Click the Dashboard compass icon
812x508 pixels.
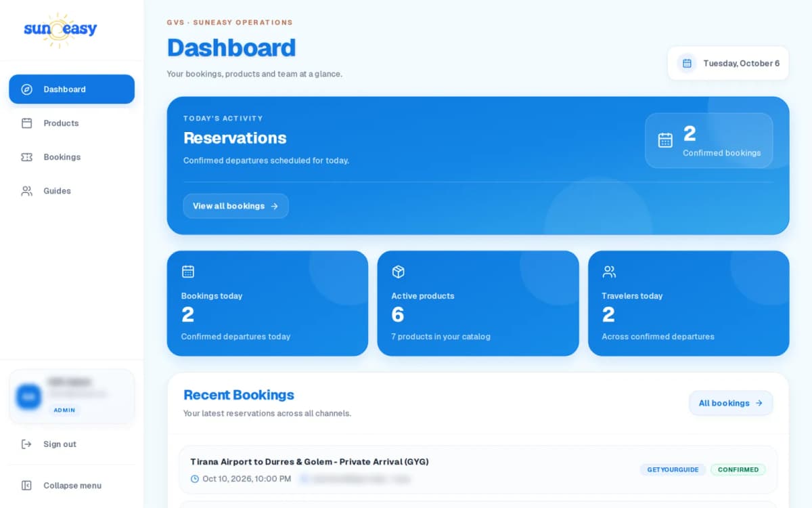tap(27, 89)
